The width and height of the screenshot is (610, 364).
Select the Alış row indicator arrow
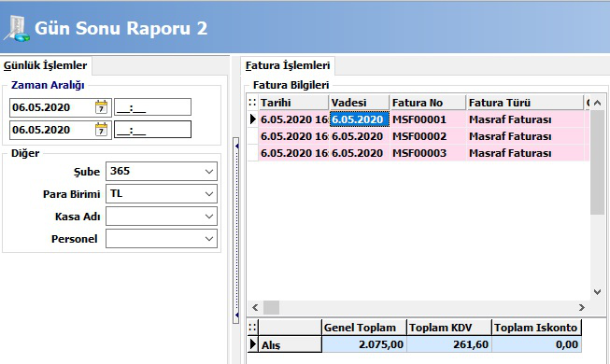point(253,344)
